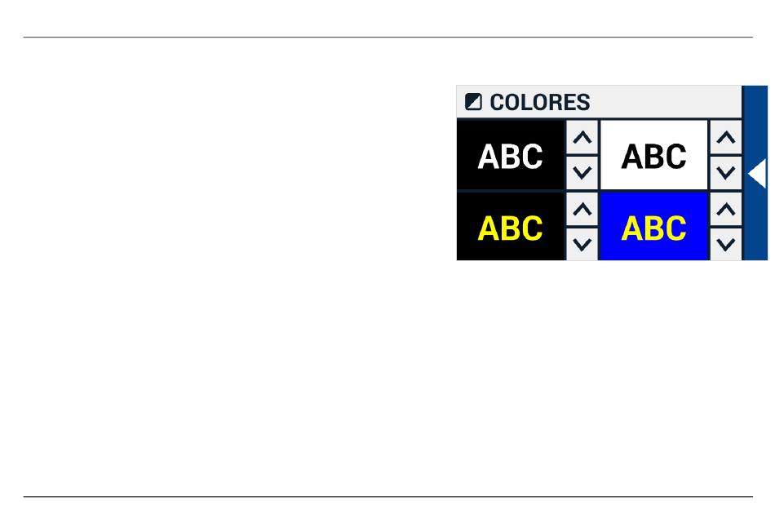Click down arrow next to black-on-white swatch
Viewport: 775px width, 532px height.
[725, 173]
